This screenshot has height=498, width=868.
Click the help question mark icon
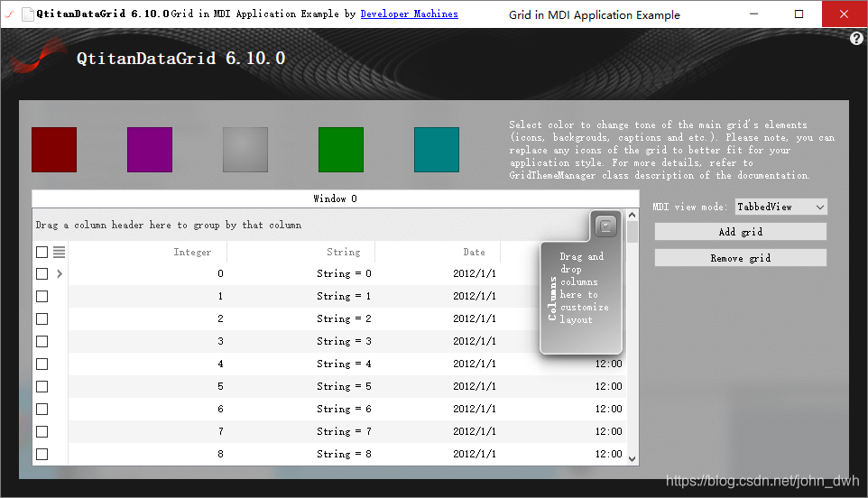856,38
